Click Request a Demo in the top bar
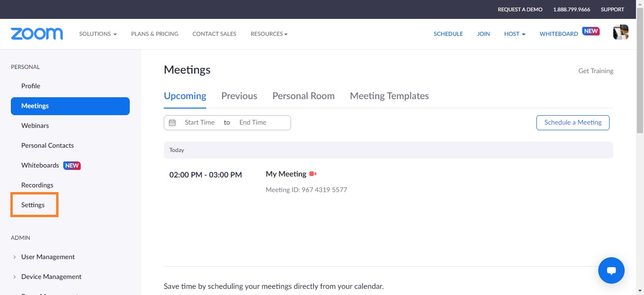This screenshot has height=295, width=644. click(x=520, y=9)
